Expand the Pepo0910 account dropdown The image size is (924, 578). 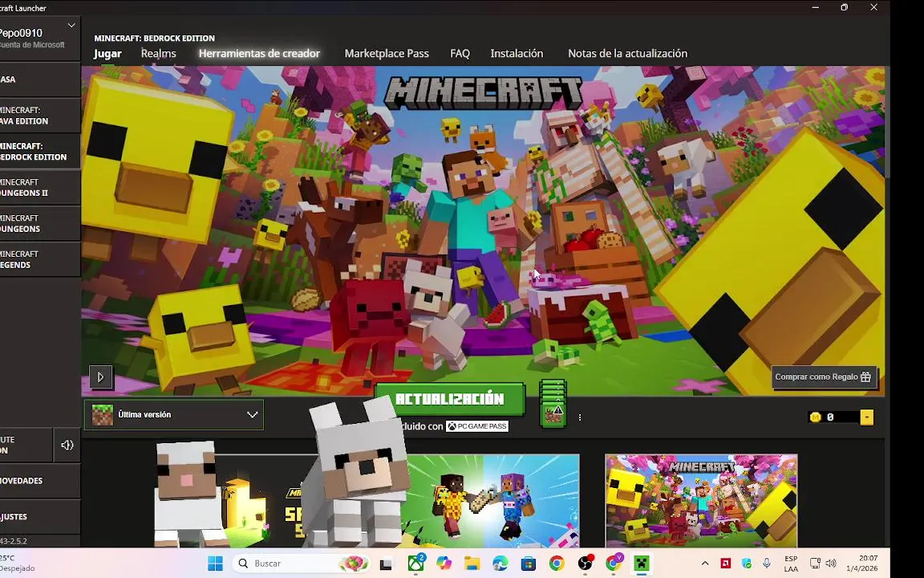pyautogui.click(x=71, y=26)
